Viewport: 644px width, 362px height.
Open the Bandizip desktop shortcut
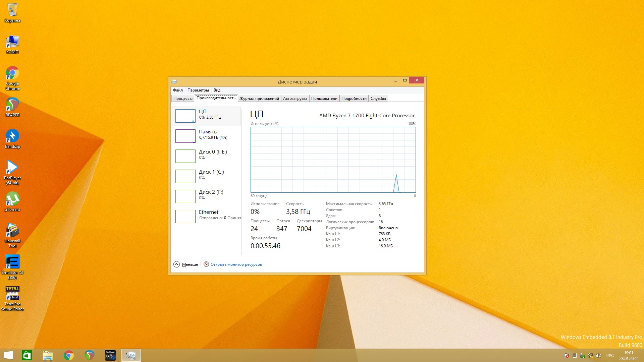click(x=12, y=137)
